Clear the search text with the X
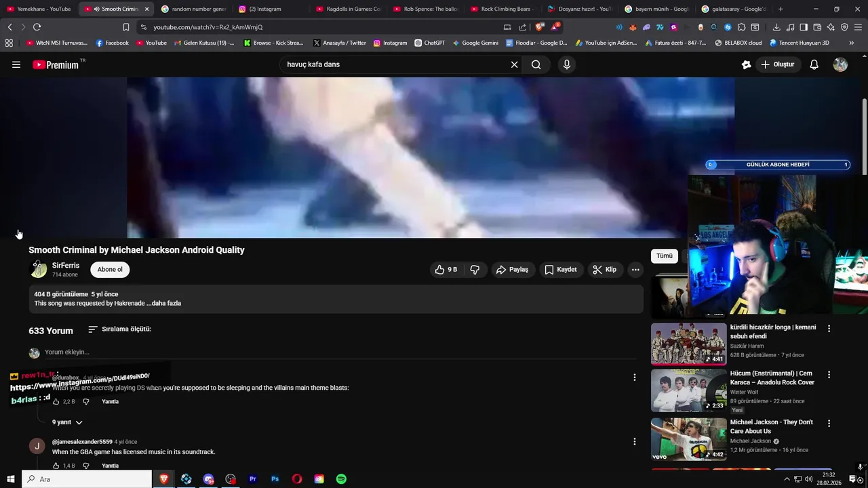 (514, 64)
